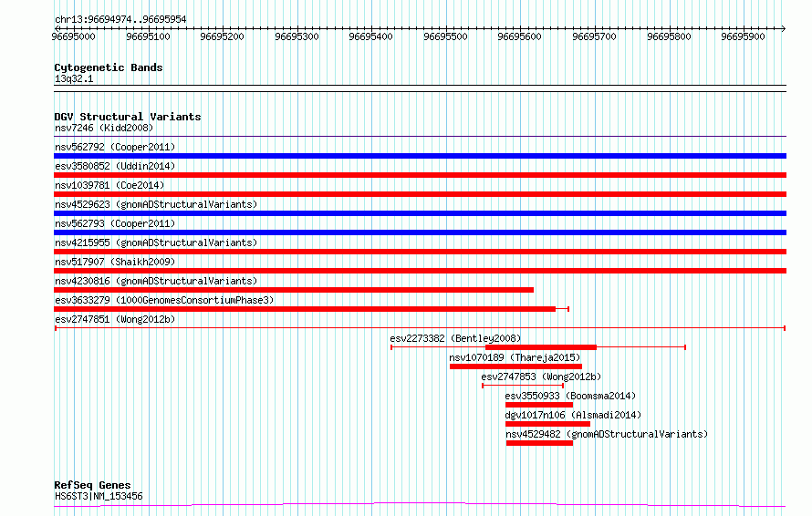Viewport: 812px width, 516px height.
Task: Open the nsv517907 (Shaikh2009) variant label
Action: click(115, 262)
